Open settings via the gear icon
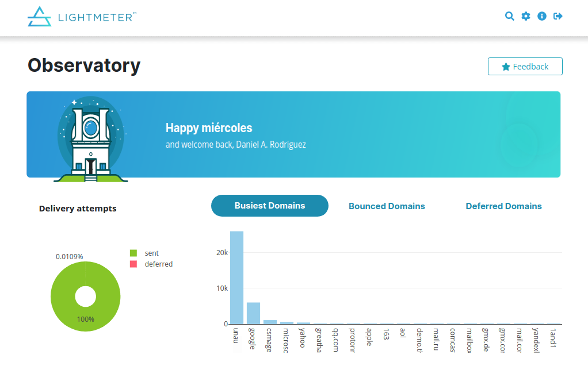 pos(526,16)
